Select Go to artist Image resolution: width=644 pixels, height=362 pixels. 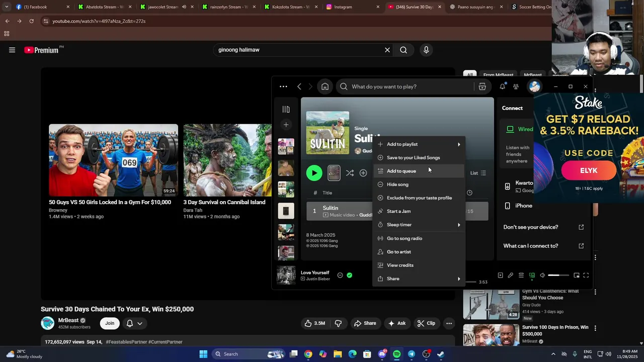pos(419,252)
